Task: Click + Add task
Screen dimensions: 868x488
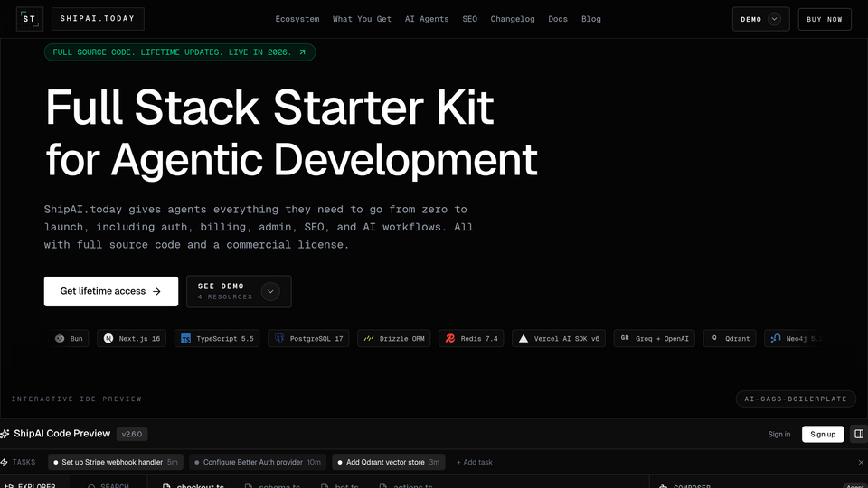Action: [475, 462]
